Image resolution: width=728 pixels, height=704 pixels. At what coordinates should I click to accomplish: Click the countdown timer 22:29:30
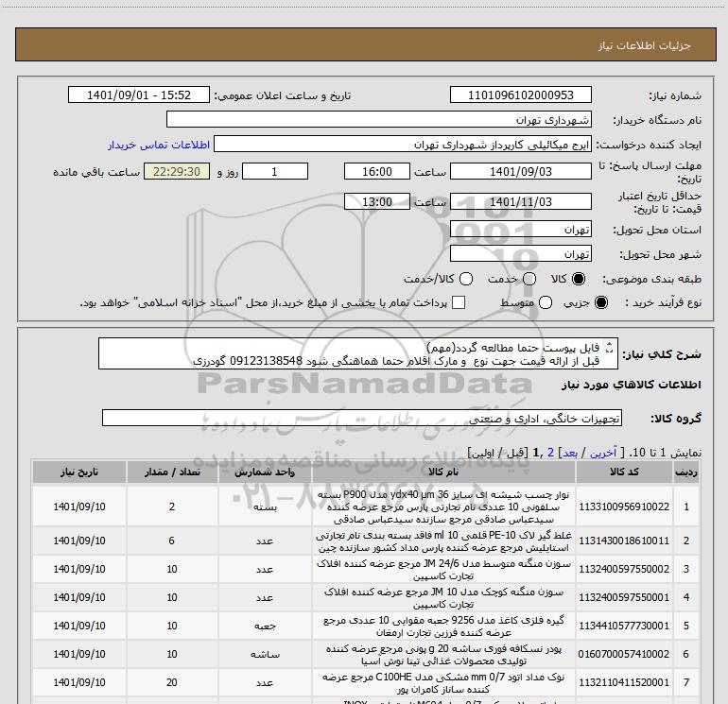177,171
